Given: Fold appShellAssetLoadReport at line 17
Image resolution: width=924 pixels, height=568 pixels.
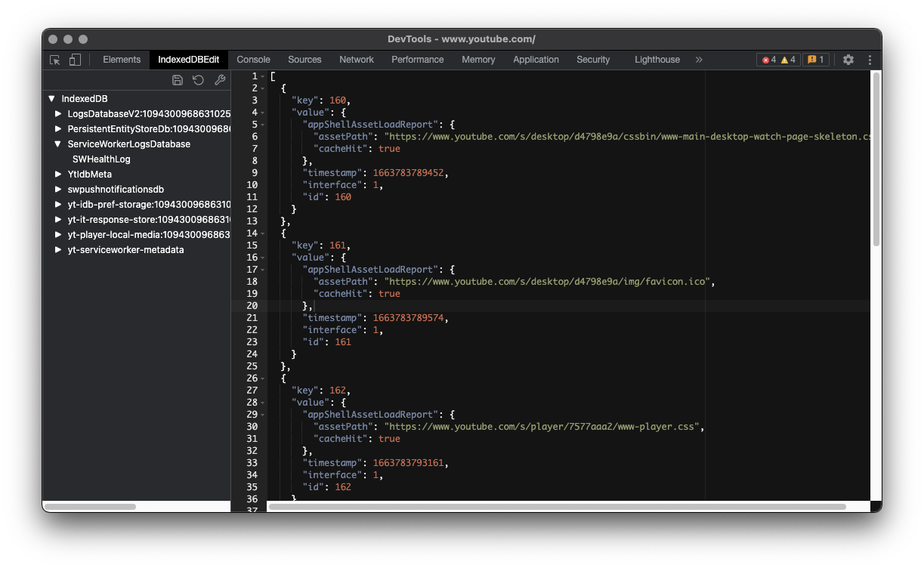Looking at the screenshot, I should [x=263, y=270].
